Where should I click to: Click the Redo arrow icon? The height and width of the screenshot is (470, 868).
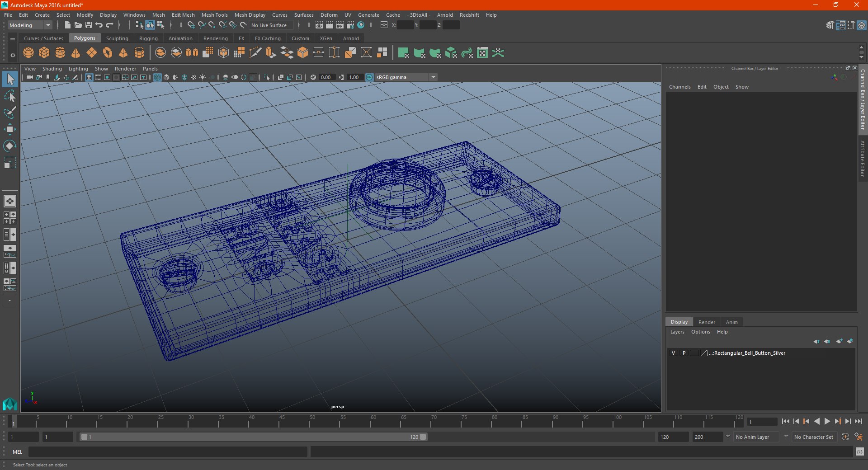(x=109, y=25)
